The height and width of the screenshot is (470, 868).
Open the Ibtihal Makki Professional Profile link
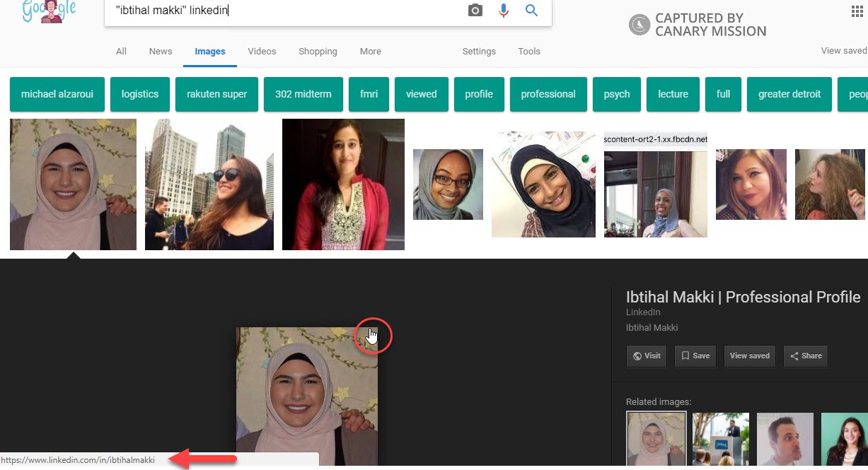click(743, 297)
